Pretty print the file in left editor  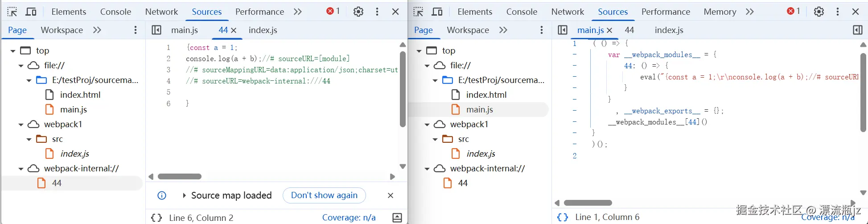tap(156, 218)
